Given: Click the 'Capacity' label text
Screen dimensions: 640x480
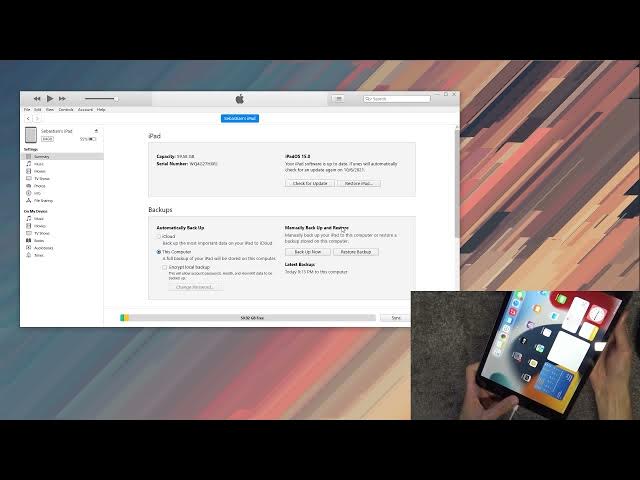Looking at the screenshot, I should (x=166, y=156).
